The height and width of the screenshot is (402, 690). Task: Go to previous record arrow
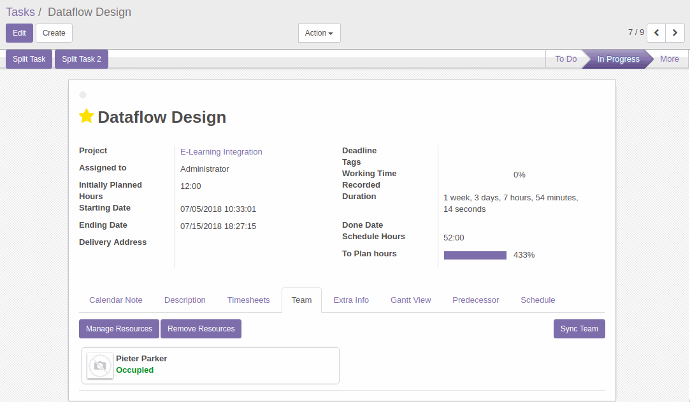coord(657,33)
